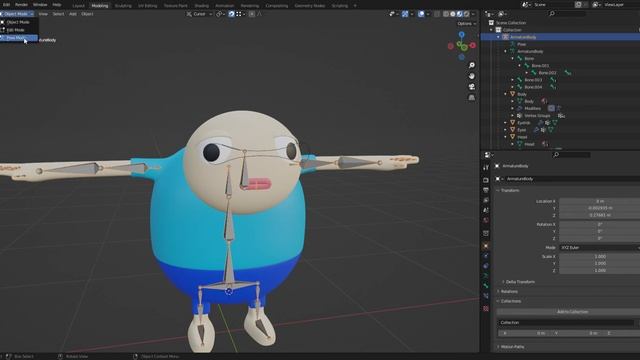Switch to the Geometry Nodes workspace tab
This screenshot has height=360, width=640.
pyautogui.click(x=310, y=6)
